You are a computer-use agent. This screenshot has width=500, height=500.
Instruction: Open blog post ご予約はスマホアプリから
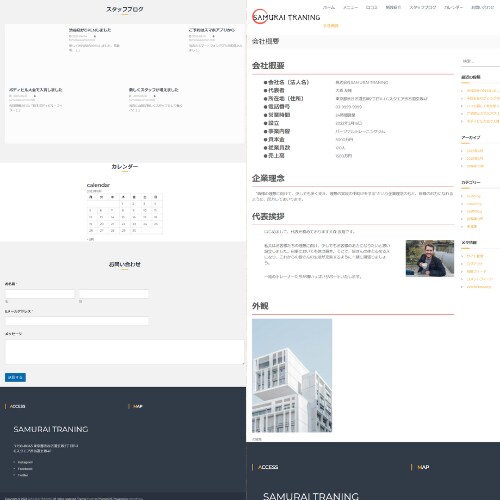212,30
